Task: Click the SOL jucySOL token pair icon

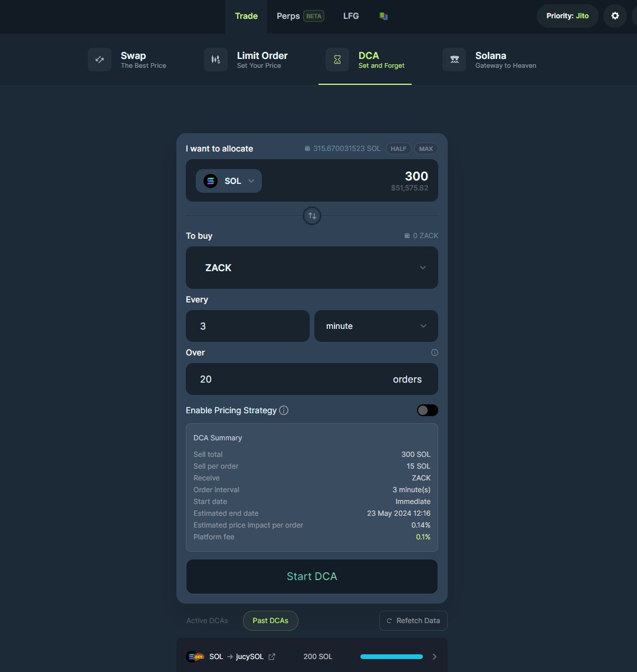Action: click(195, 657)
